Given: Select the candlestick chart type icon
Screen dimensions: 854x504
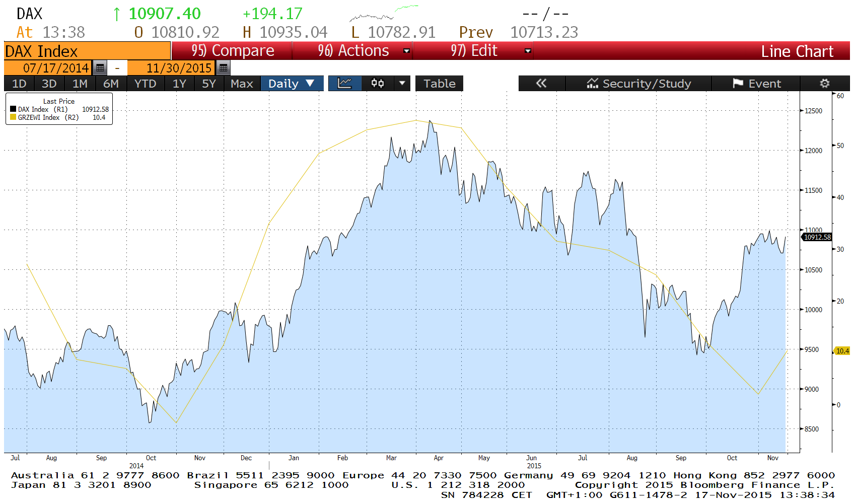Looking at the screenshot, I should pyautogui.click(x=378, y=84).
